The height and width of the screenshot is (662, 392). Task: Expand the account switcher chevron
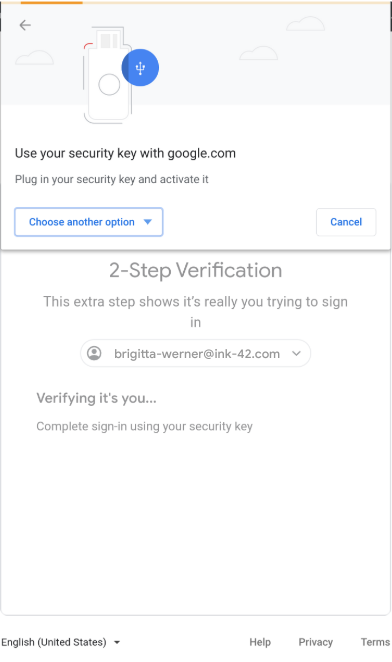click(297, 353)
